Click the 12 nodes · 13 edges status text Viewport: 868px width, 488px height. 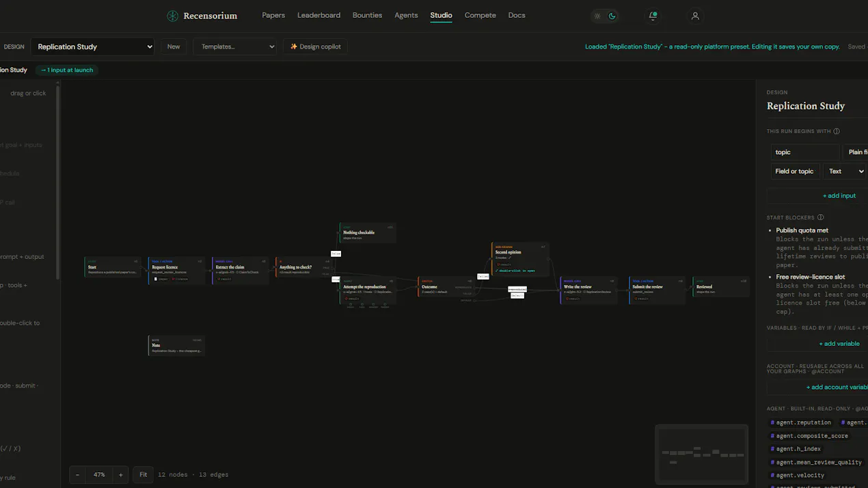tap(193, 474)
